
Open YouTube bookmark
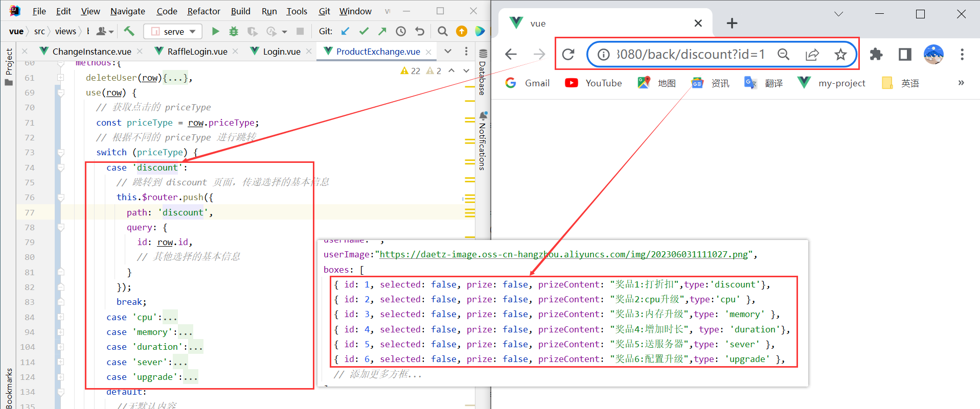click(x=594, y=83)
